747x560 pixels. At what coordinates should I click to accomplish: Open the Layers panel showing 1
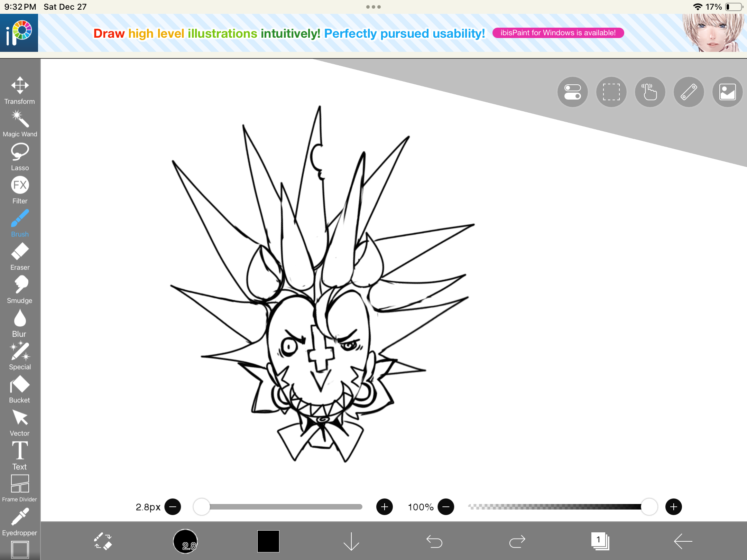point(600,541)
